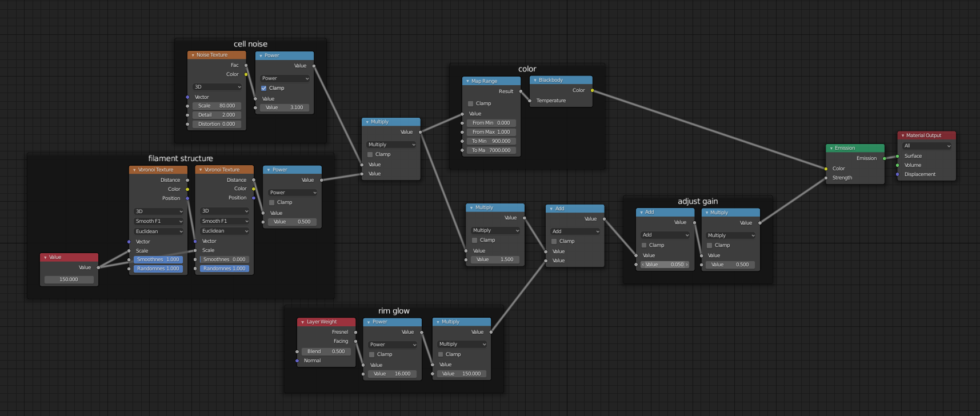
Task: Collapse the Layer Weight node
Action: coord(303,322)
